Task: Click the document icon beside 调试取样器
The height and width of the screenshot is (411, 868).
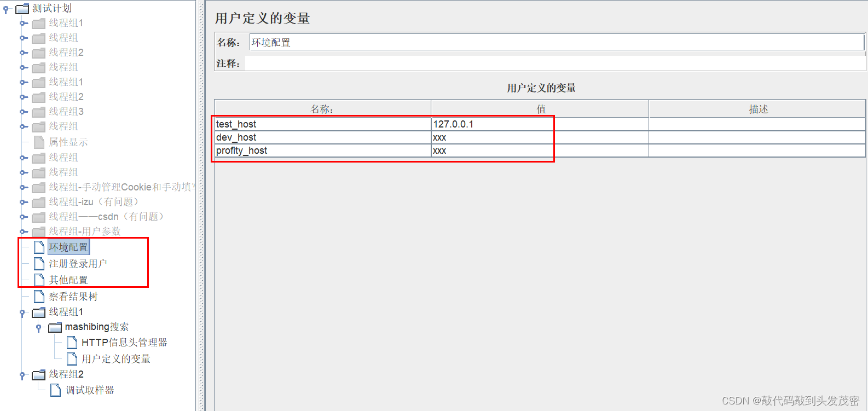Action: [55, 390]
